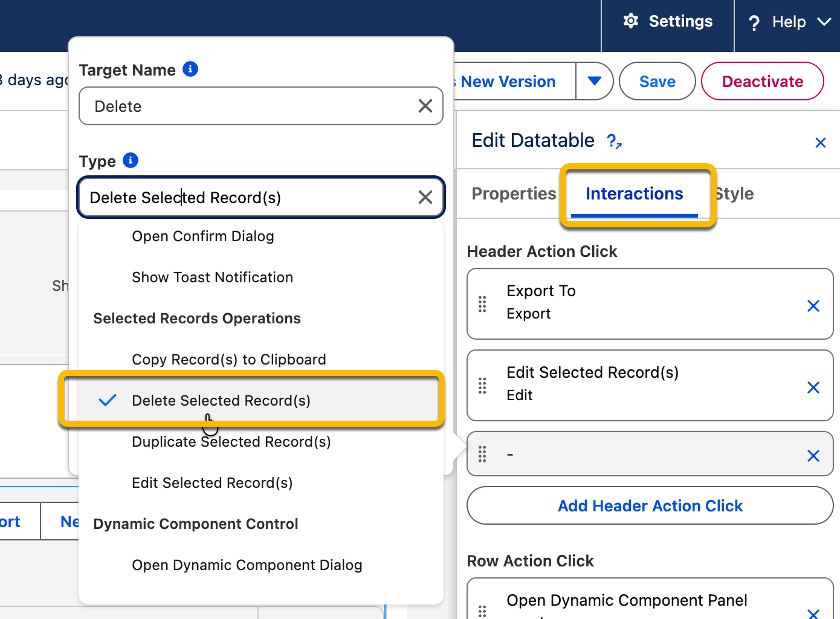Remove the empty dash header action

813,456
